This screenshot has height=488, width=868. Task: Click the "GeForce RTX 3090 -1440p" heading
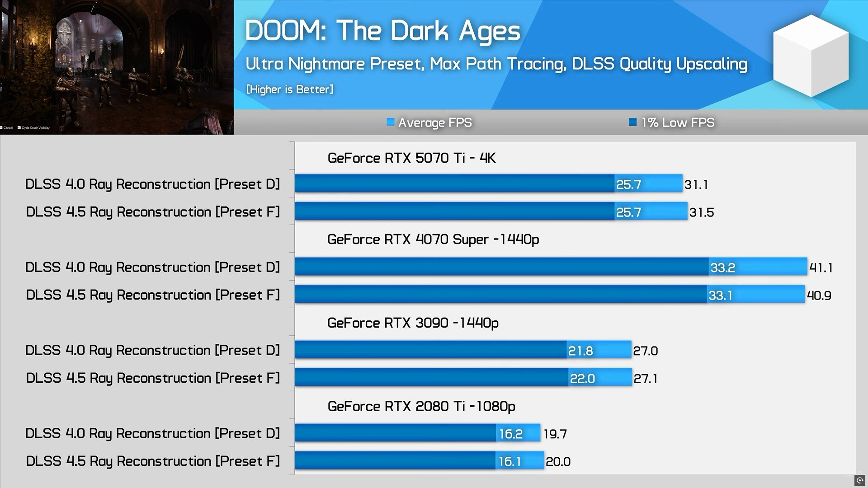coord(413,323)
